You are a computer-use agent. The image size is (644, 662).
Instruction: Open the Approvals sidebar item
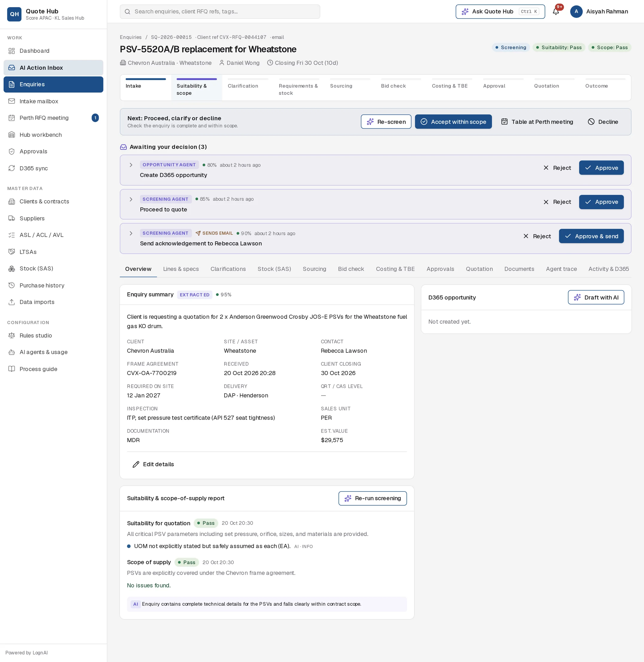(53, 151)
